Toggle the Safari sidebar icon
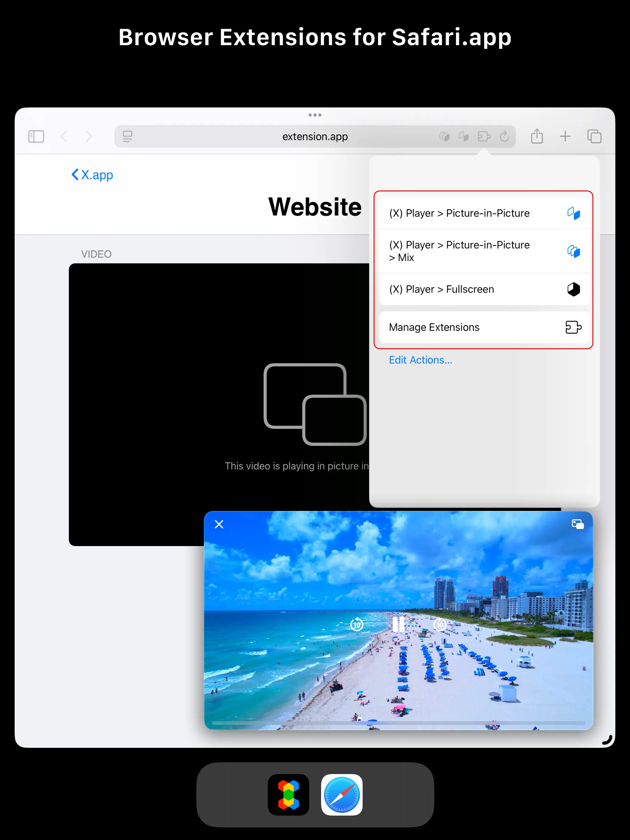This screenshot has height=840, width=630. point(36,136)
